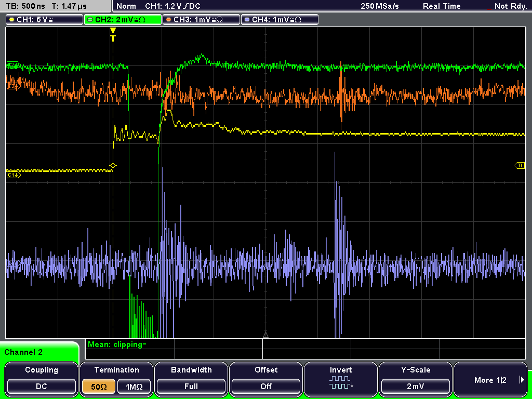Click the 250 MSa/s sample rate readout

pos(380,6)
